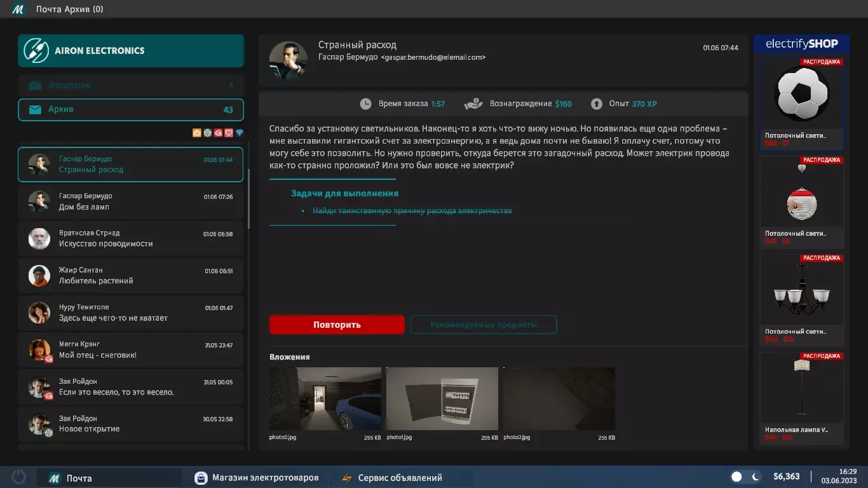Open the Напольная лампа floor lamp shop item
The height and width of the screenshot is (488, 868).
point(802,398)
